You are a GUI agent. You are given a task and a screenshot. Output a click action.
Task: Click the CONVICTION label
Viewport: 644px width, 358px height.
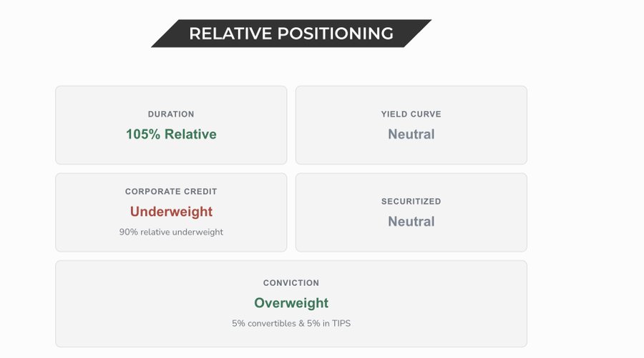pyautogui.click(x=291, y=283)
